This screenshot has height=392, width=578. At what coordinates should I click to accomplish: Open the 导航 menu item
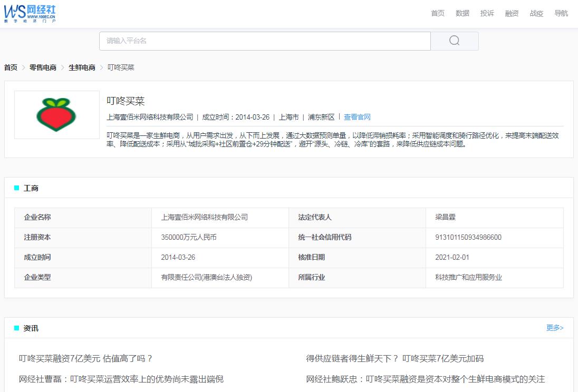pos(561,13)
